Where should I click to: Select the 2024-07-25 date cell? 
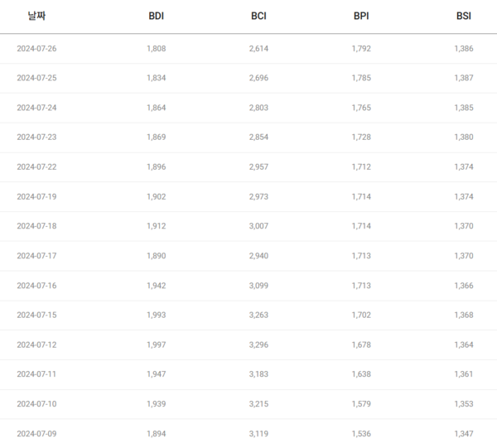coord(36,79)
